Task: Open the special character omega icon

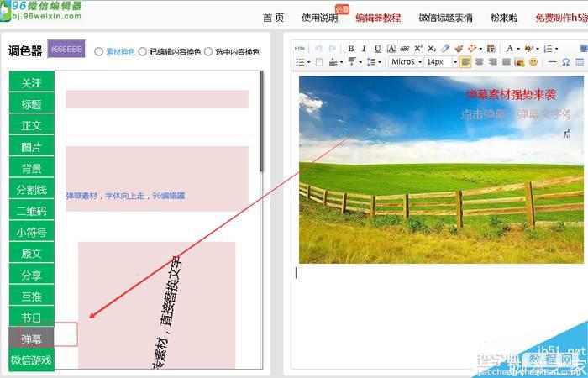Action: [566, 62]
